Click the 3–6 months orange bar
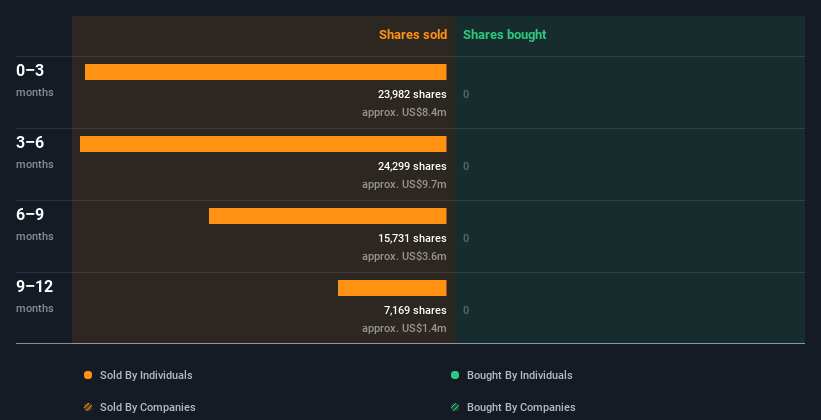Viewport: 821px width, 420px height. (x=263, y=144)
